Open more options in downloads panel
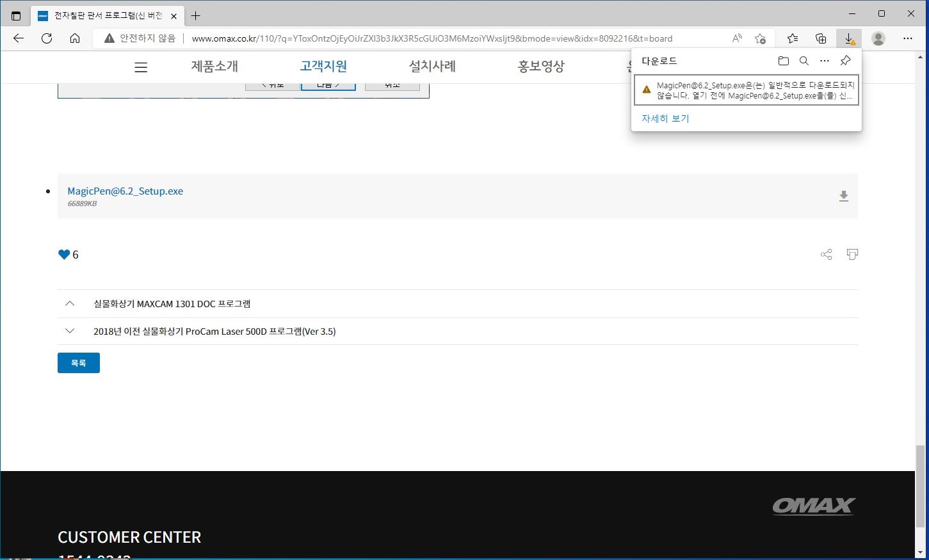 point(825,61)
